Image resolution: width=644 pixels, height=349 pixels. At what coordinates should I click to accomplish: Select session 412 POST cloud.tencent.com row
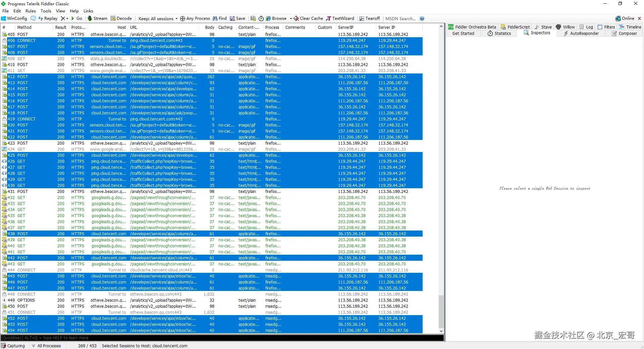212,77
